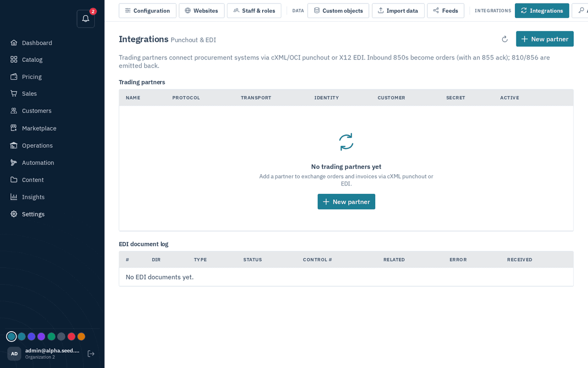Click the IDENTITY column header
Image resolution: width=588 pixels, height=368 pixels.
[326, 98]
